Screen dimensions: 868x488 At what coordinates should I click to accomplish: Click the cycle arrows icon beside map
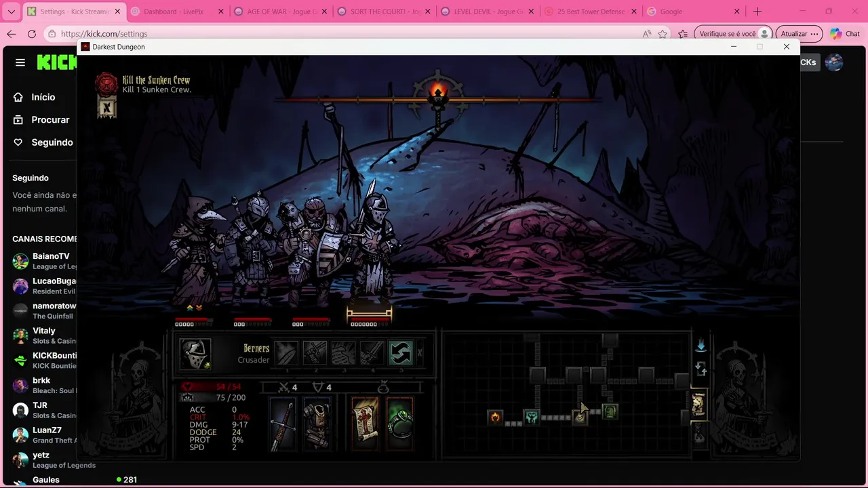(701, 369)
